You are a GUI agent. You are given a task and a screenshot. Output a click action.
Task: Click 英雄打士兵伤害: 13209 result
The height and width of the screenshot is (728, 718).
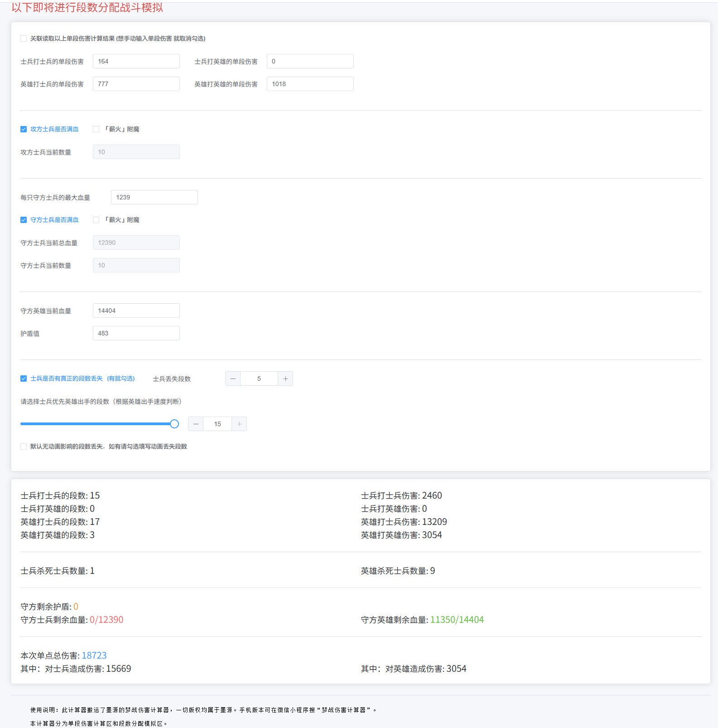[404, 522]
